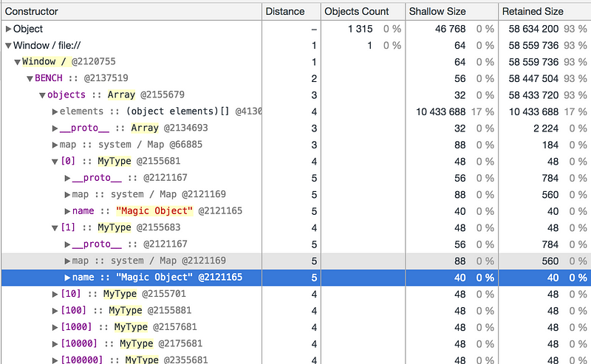
Task: Expand the __proto__ :: Array @2134693 row
Action: 55,128
